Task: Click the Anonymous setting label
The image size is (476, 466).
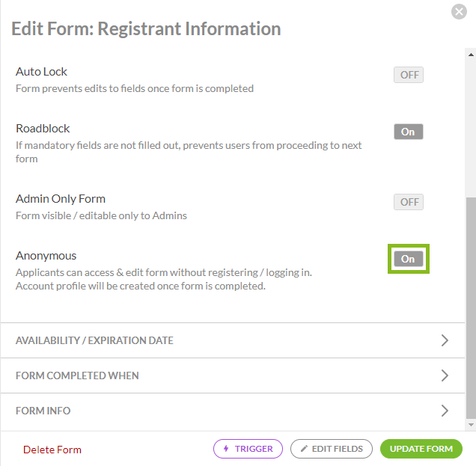Action: pyautogui.click(x=46, y=255)
